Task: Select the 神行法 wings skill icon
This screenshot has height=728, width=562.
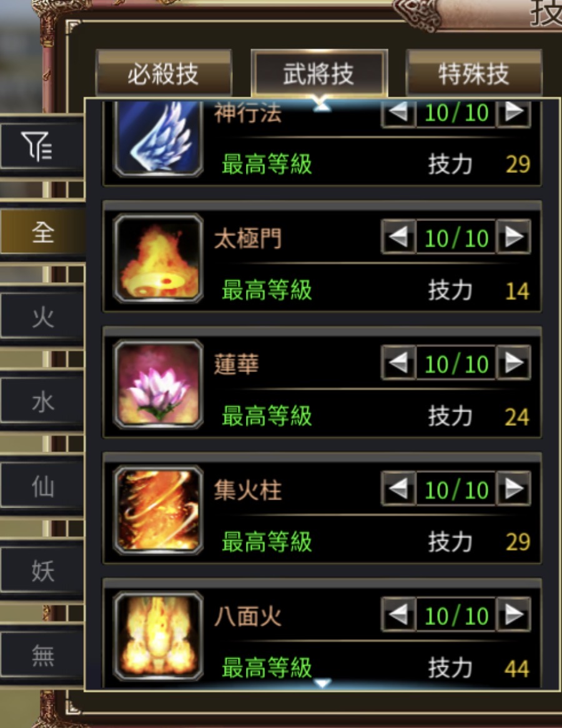Action: pyautogui.click(x=158, y=138)
